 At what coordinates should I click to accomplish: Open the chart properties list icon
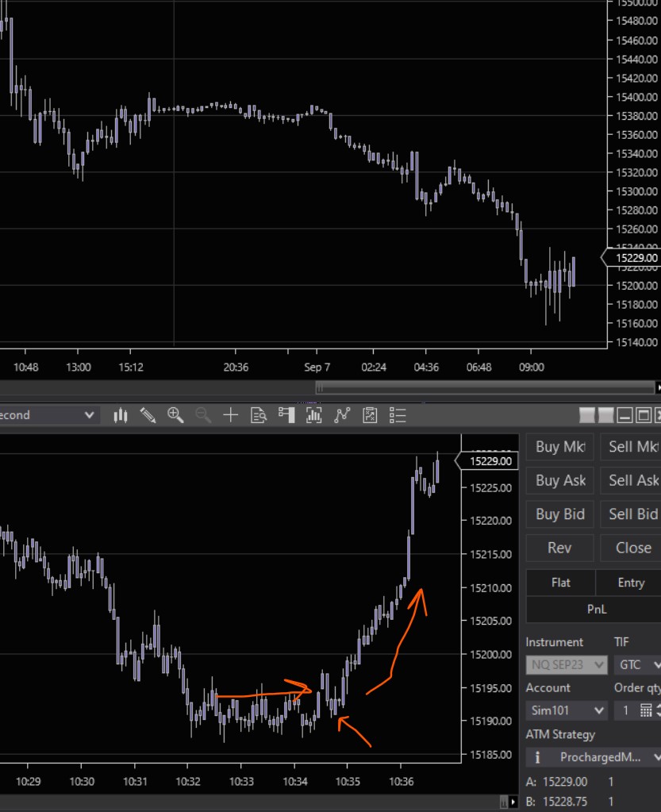(x=398, y=415)
